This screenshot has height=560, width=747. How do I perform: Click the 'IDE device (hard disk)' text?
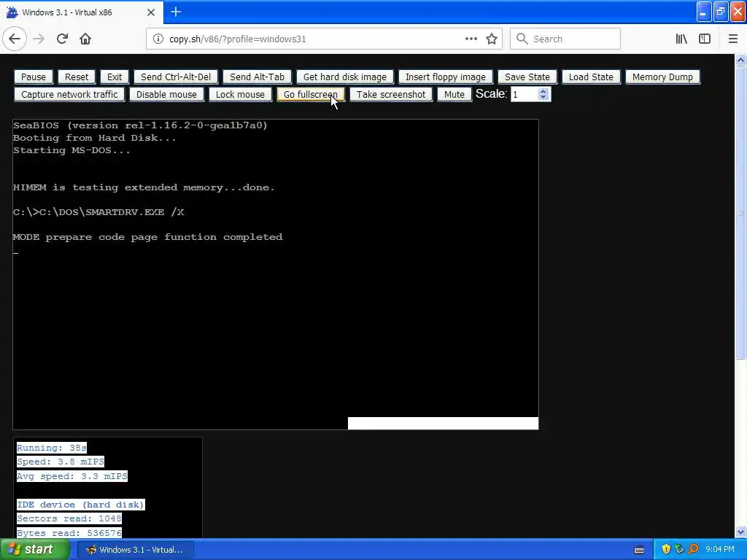click(x=80, y=505)
